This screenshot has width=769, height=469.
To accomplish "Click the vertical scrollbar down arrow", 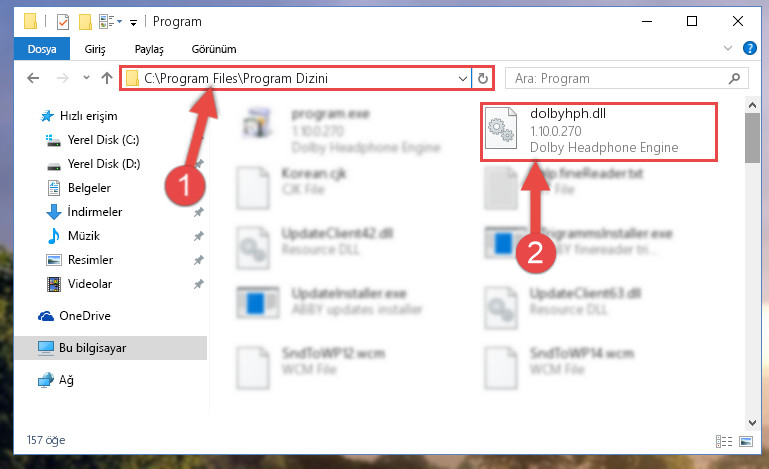I will (x=752, y=422).
